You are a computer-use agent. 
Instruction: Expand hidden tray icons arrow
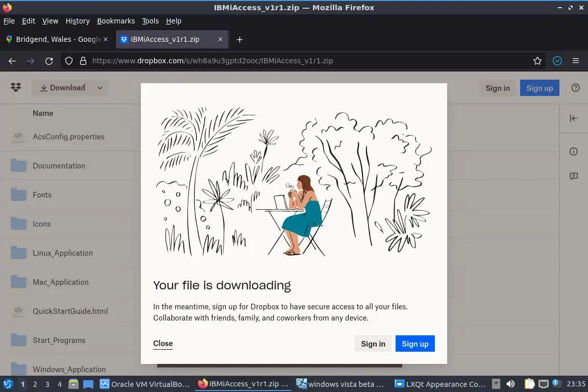(496, 384)
